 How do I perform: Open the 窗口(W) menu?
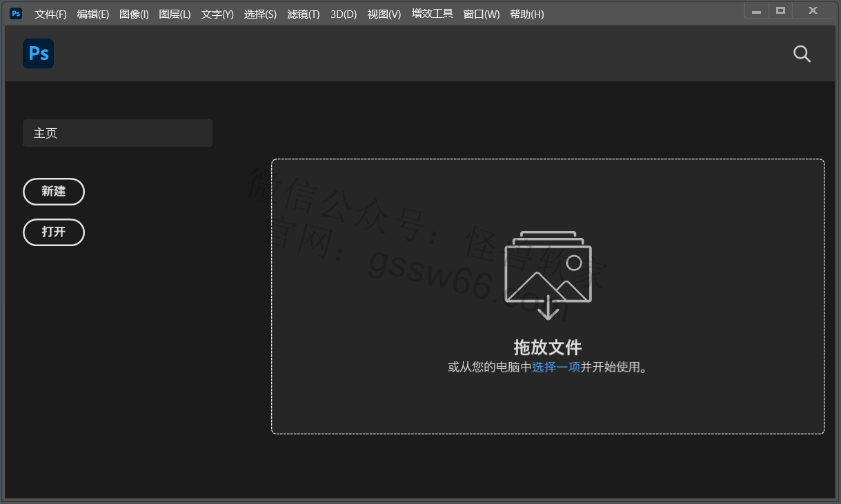pyautogui.click(x=482, y=14)
